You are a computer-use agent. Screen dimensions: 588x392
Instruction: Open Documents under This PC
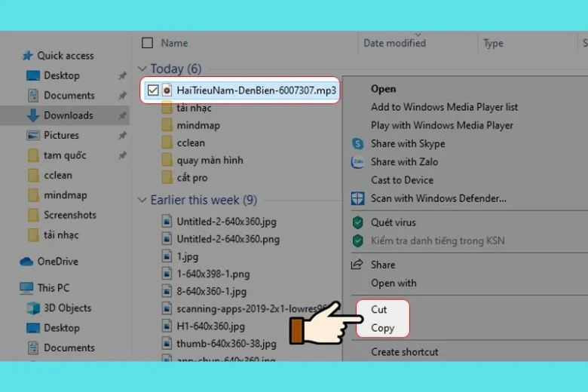(69, 348)
